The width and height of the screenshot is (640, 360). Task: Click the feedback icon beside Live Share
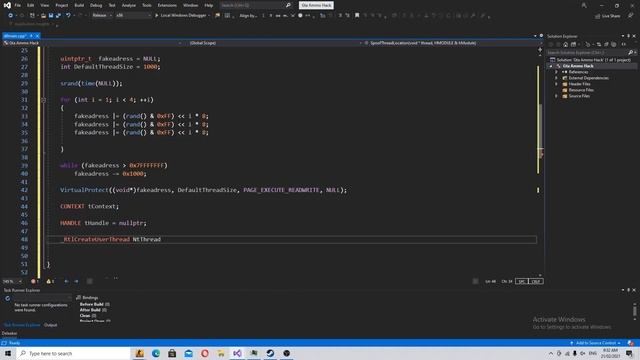631,16
